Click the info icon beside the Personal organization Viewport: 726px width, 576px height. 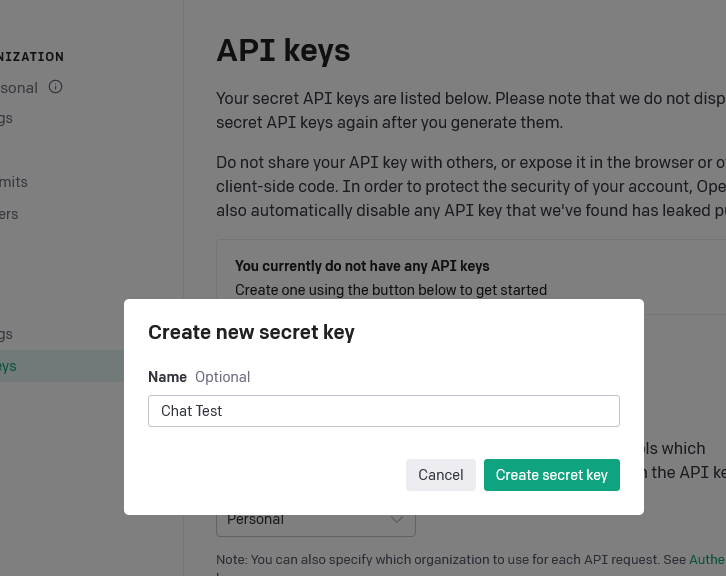(56, 87)
